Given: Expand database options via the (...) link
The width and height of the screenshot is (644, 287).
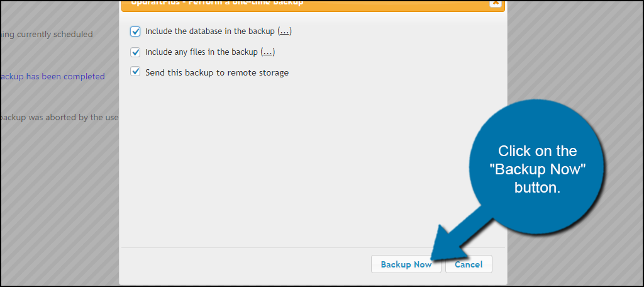Looking at the screenshot, I should tap(285, 31).
